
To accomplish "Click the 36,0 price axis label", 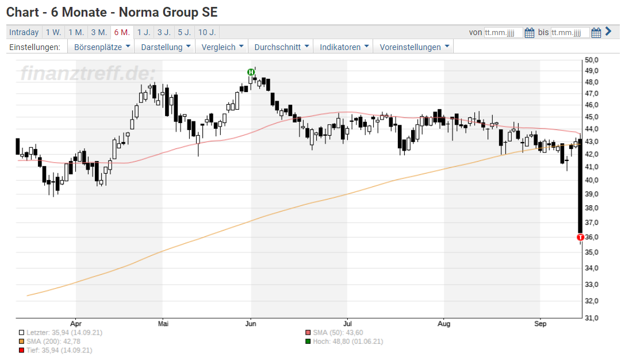I will (x=592, y=237).
